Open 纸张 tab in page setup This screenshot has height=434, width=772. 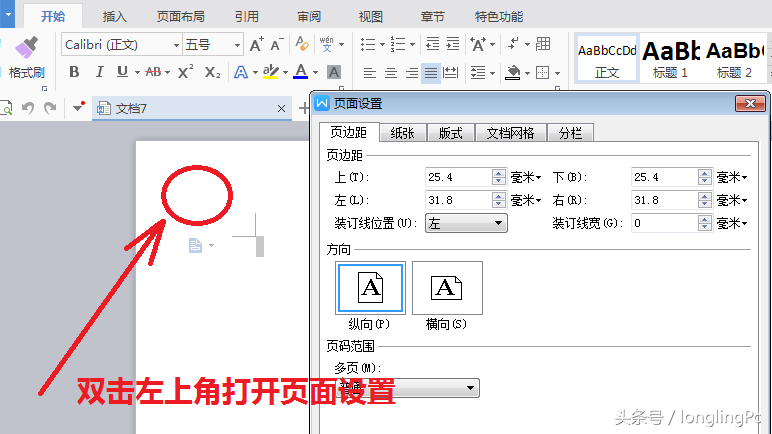point(402,133)
